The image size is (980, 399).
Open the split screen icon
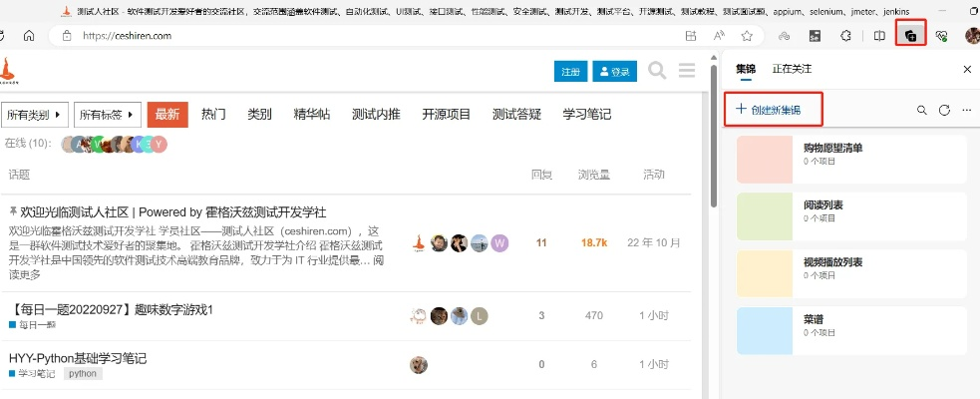[879, 36]
